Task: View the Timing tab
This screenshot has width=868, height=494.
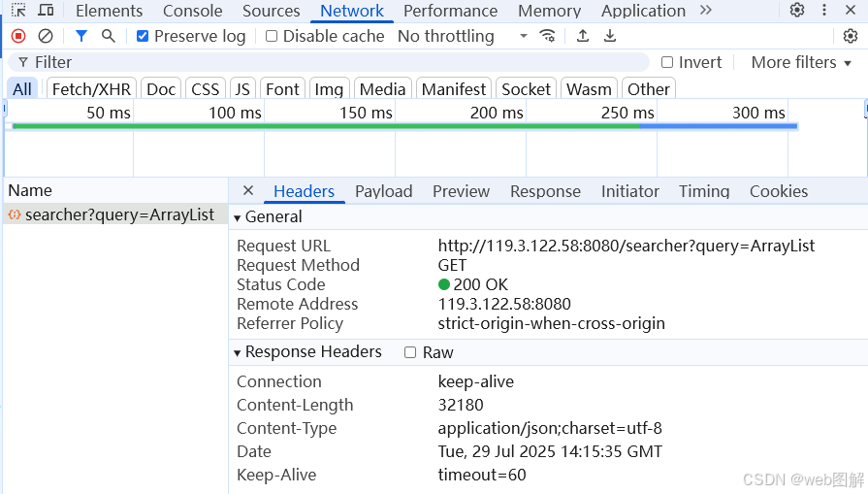Action: tap(704, 191)
